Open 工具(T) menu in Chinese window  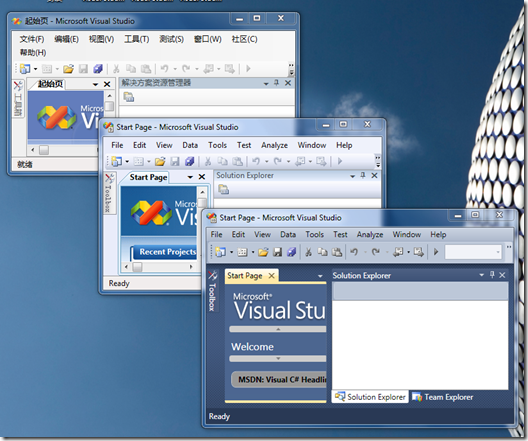tap(136, 39)
